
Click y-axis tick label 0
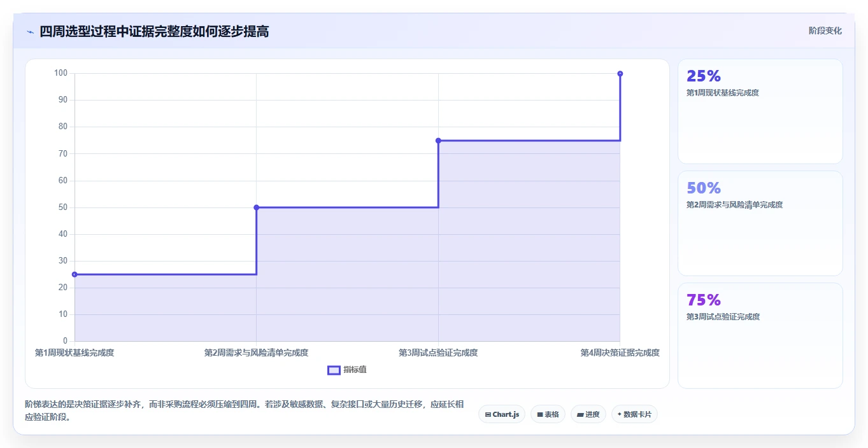tap(65, 341)
